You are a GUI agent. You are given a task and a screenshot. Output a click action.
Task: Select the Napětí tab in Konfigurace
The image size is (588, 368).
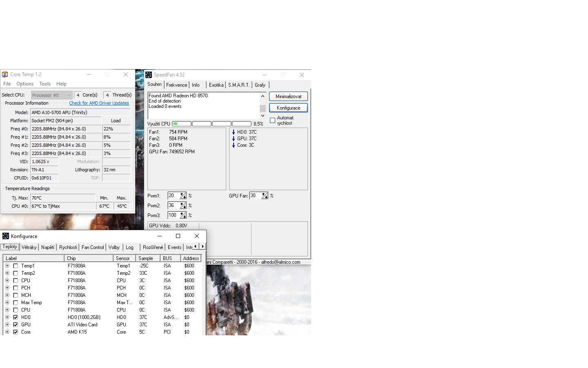point(48,247)
